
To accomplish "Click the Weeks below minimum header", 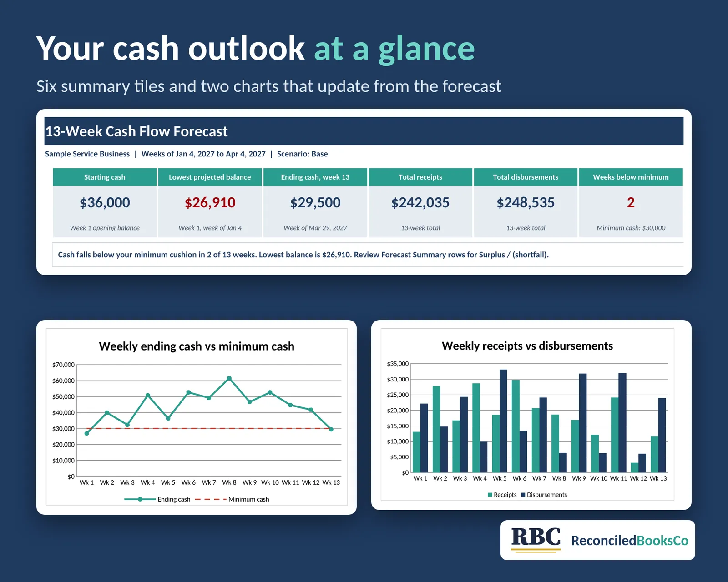I will (631, 177).
